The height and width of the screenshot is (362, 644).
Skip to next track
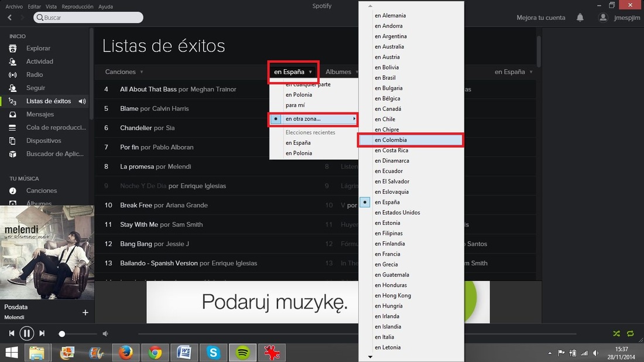(42, 333)
